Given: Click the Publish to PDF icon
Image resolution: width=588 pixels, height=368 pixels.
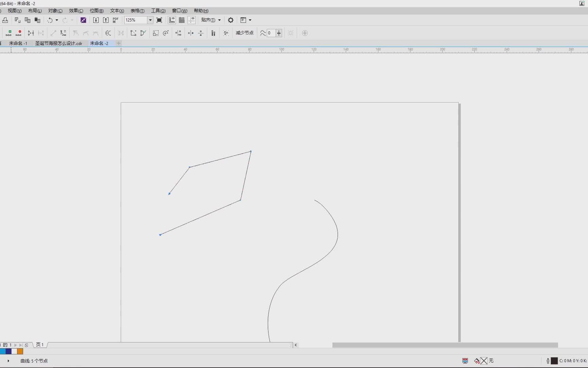Looking at the screenshot, I should [x=115, y=20].
